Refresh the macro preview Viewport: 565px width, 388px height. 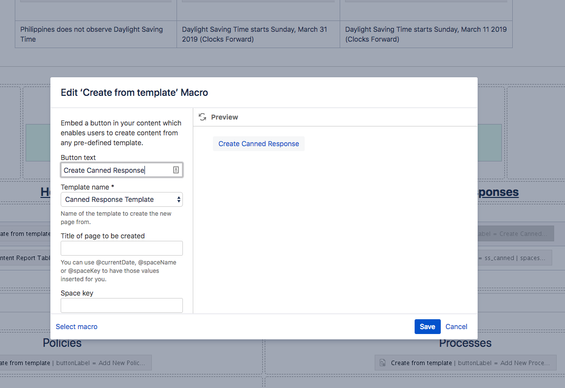[x=202, y=117]
